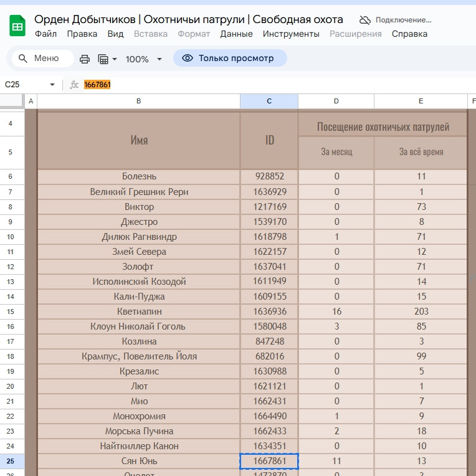Select row 6 header
This screenshot has width=476, height=476.
11,176
